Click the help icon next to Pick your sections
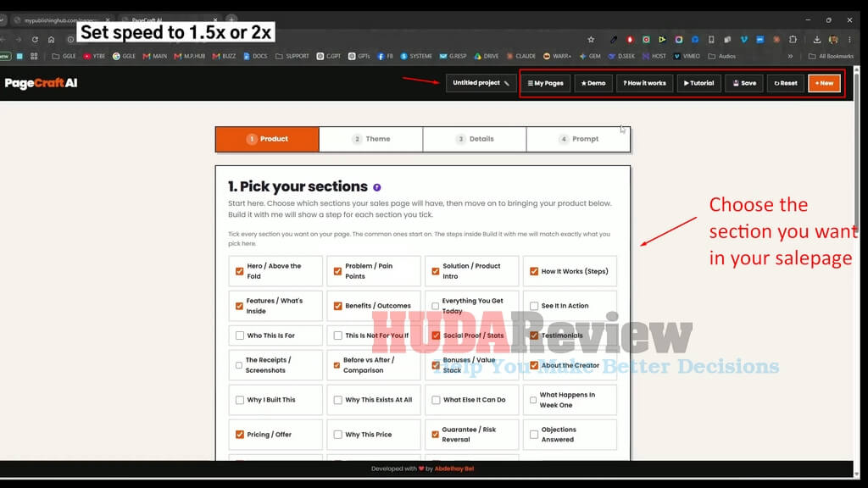Viewport: 868px width, 488px height. pyautogui.click(x=377, y=187)
